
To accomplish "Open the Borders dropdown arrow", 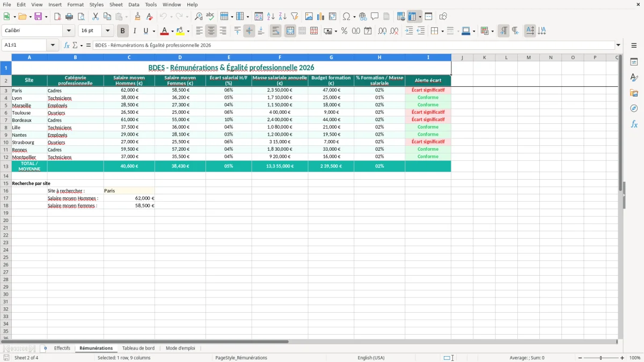I will pyautogui.click(x=442, y=31).
